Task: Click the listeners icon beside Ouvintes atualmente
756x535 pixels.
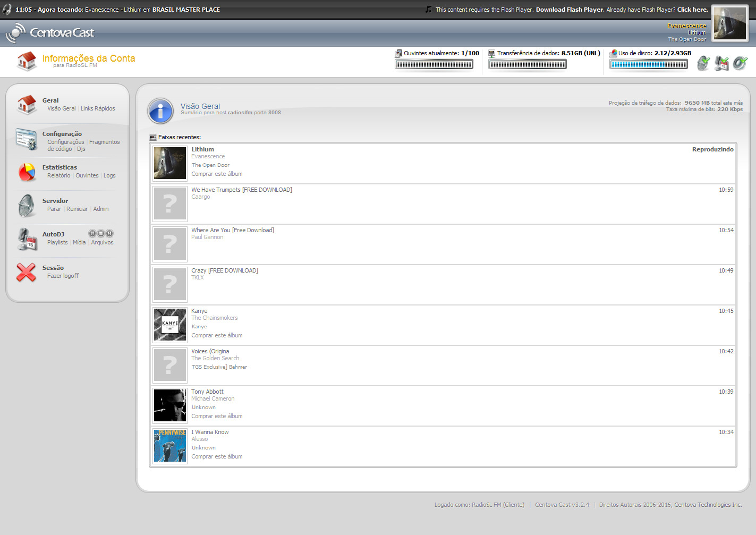Action: (398, 53)
